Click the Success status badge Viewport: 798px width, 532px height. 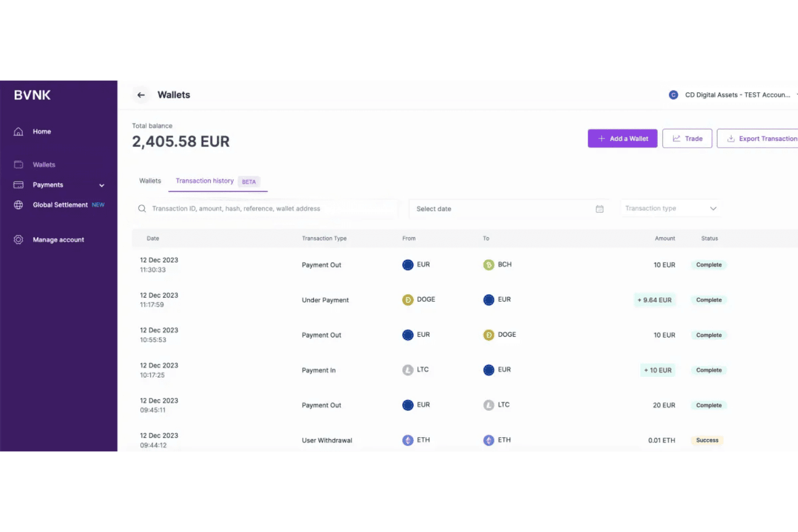pyautogui.click(x=707, y=440)
